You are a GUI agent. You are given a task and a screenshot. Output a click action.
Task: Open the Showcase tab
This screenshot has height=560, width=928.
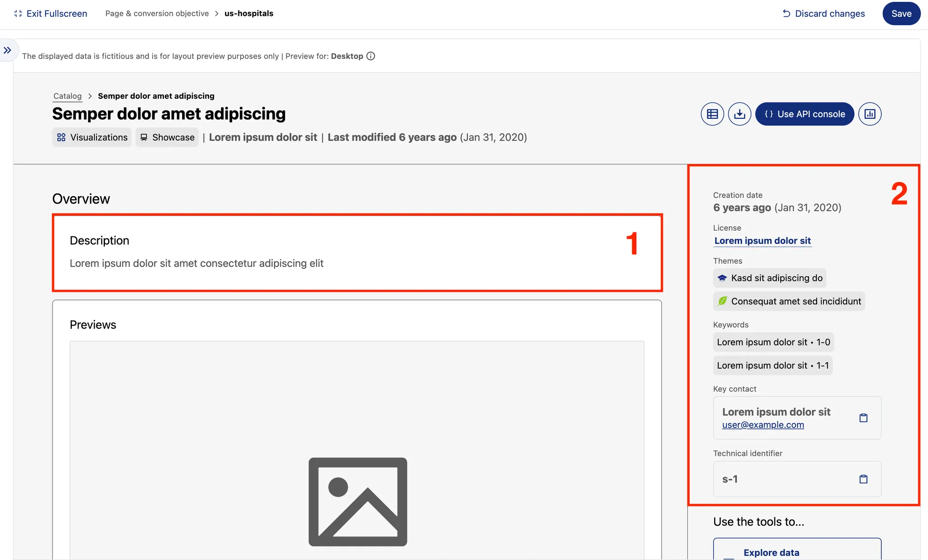(x=167, y=137)
